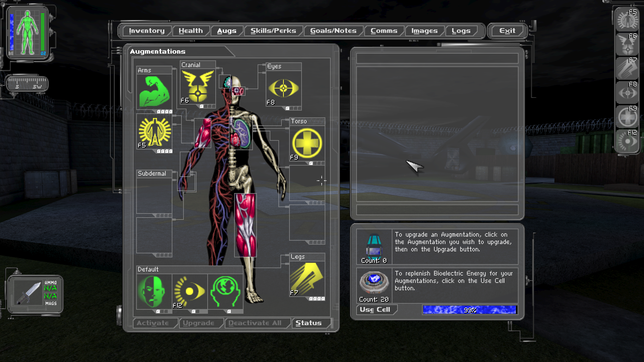644x362 pixels.
Task: Click the compass HUD display
Action: (28, 84)
